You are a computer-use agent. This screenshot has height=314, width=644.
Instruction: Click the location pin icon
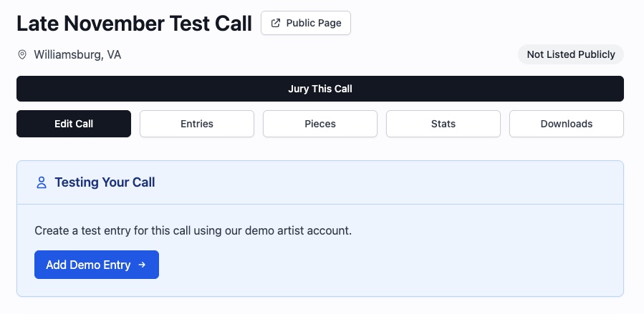pyautogui.click(x=22, y=54)
